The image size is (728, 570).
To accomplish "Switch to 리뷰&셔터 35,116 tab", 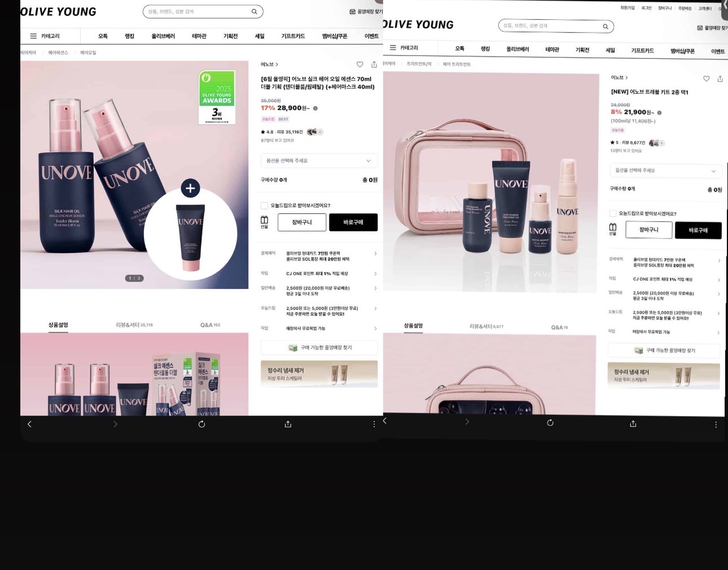I will [x=134, y=325].
